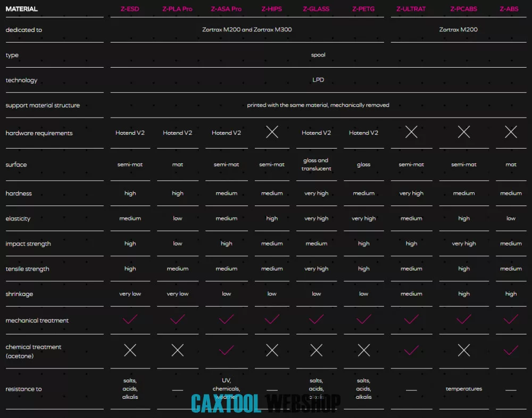Image resolution: width=532 pixels, height=418 pixels.
Task: Click the X icon under Z-HIPS hardware requirements
Action: tap(272, 133)
